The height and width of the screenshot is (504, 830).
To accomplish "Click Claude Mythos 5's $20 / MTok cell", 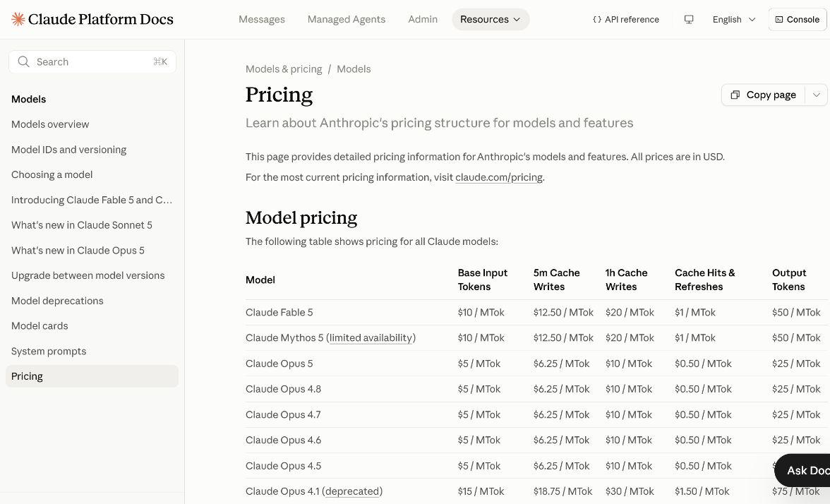I will tap(630, 337).
